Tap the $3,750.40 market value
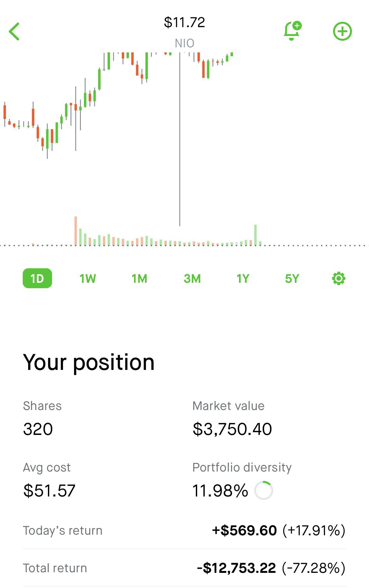 click(x=232, y=429)
